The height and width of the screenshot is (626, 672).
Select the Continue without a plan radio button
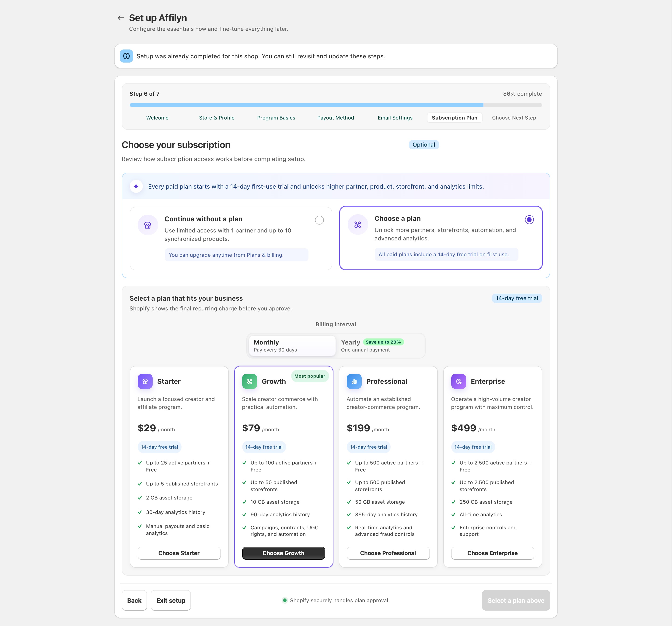[x=319, y=220]
